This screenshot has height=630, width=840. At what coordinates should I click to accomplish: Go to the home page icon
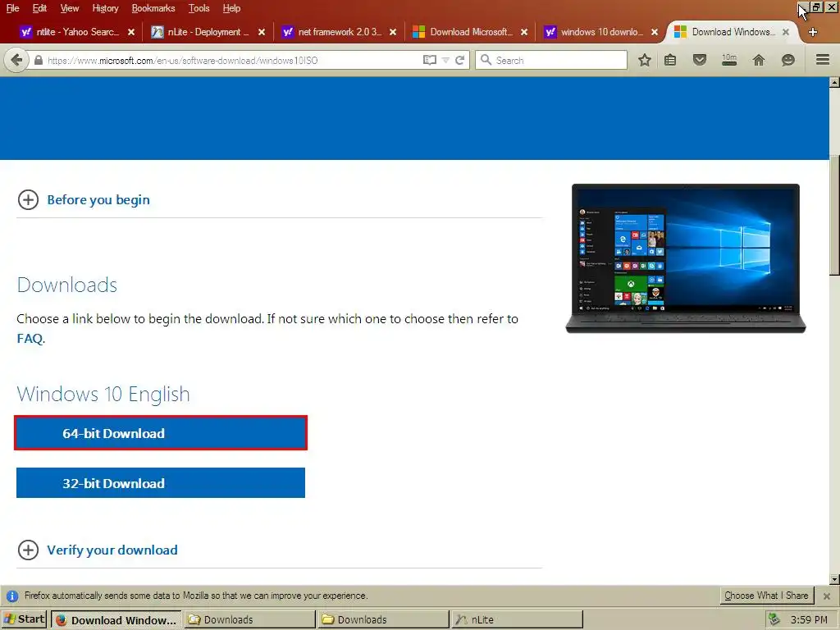759,60
